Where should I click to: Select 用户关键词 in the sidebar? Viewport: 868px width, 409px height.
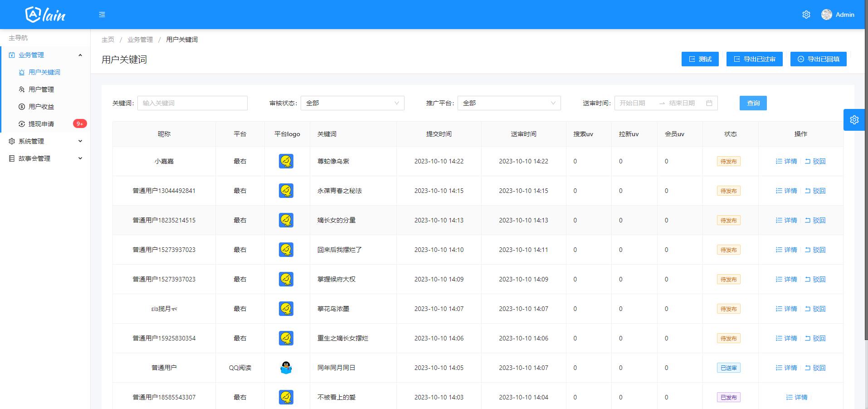(45, 72)
